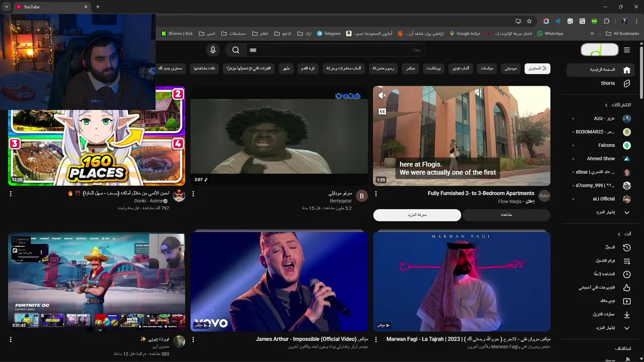The image size is (644, 362).
Task: Click the voice search microphone icon
Action: pyautogui.click(x=213, y=50)
